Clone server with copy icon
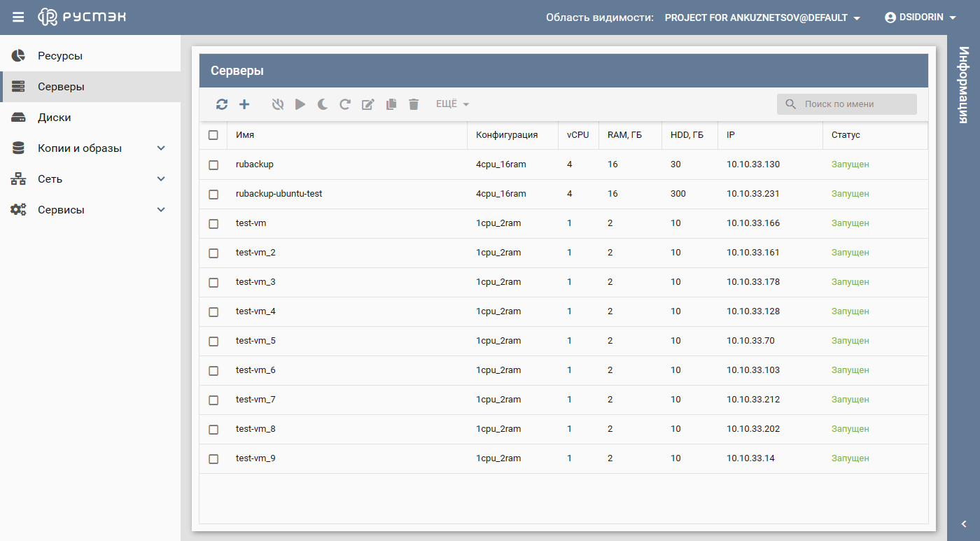 tap(391, 104)
